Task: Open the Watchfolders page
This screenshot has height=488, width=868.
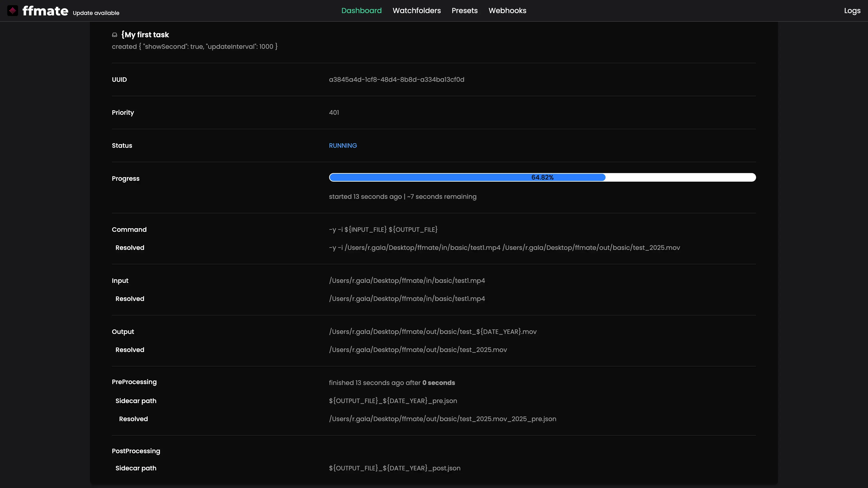Action: pyautogui.click(x=416, y=11)
